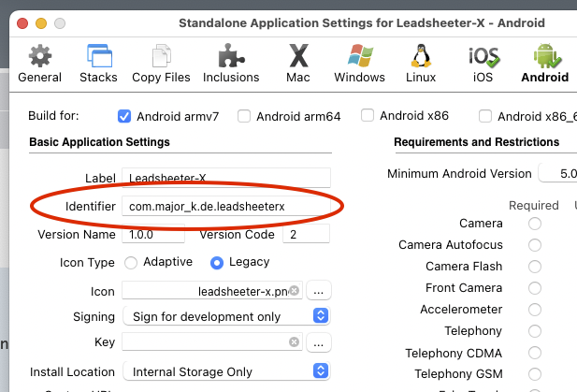Image resolution: width=577 pixels, height=392 pixels.
Task: Select the Adaptive icon type
Action: coord(131,263)
